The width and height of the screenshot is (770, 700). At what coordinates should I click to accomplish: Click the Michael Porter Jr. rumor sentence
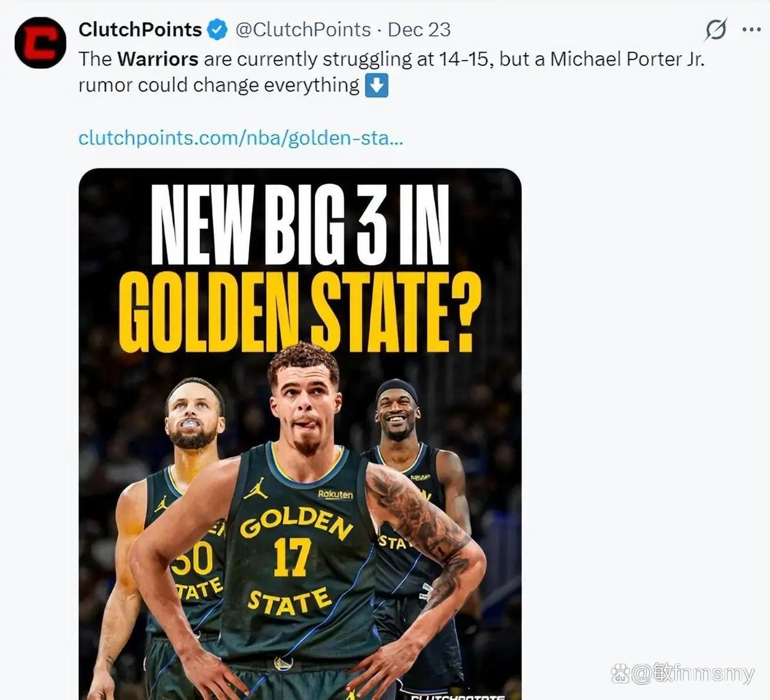pos(392,72)
